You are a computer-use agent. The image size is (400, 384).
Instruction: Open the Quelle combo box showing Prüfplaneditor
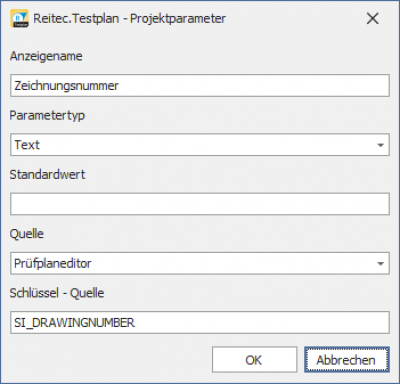point(200,263)
